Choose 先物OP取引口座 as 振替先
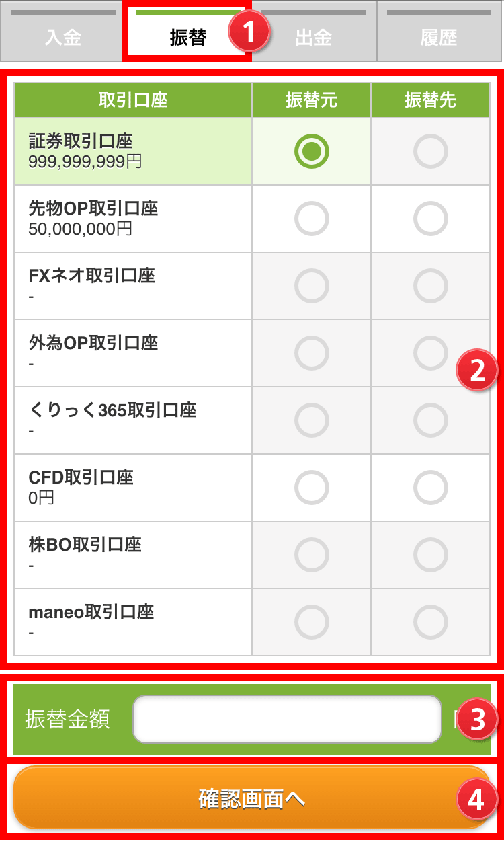Image resolution: width=504 pixels, height=846 pixels. (x=431, y=219)
